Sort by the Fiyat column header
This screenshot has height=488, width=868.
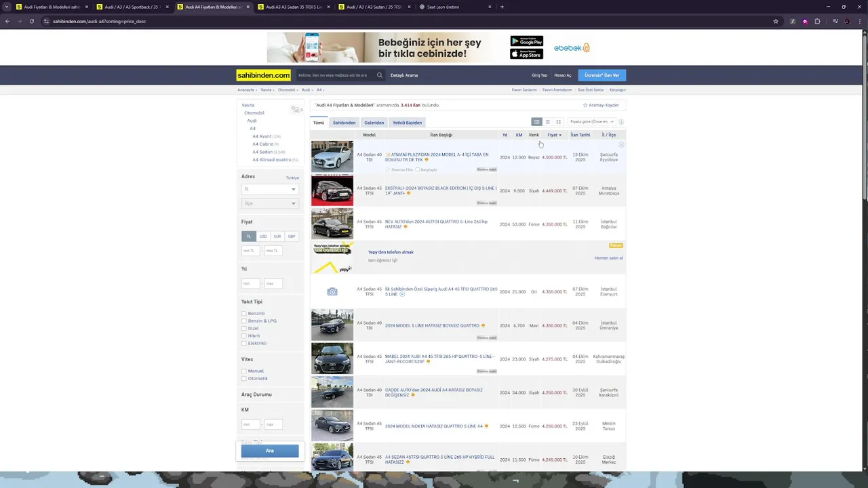(554, 135)
